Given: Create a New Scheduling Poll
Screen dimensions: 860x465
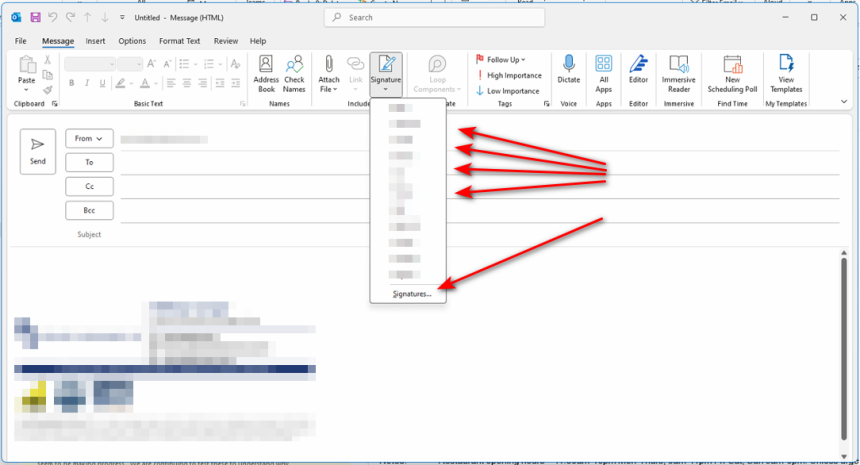Looking at the screenshot, I should tap(732, 72).
